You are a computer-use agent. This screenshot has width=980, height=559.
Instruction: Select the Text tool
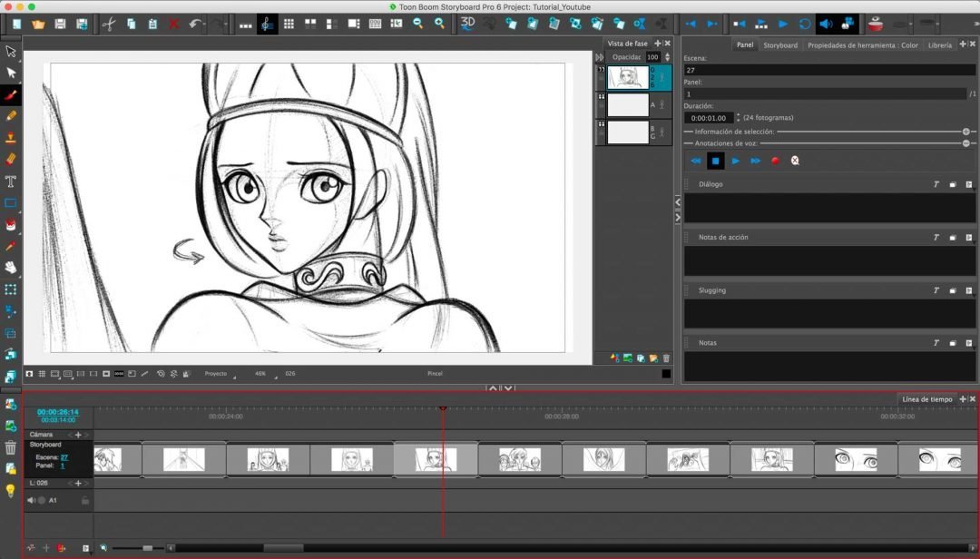(11, 181)
